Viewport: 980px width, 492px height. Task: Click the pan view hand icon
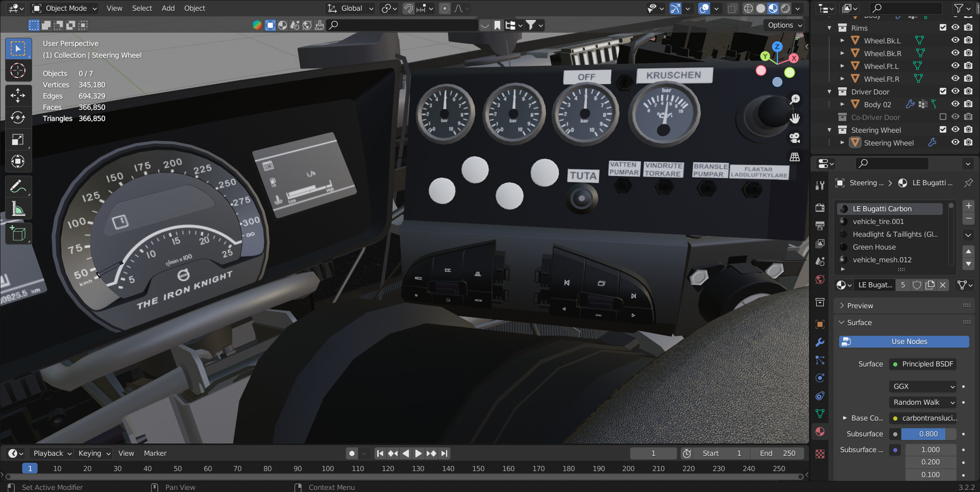(x=795, y=118)
